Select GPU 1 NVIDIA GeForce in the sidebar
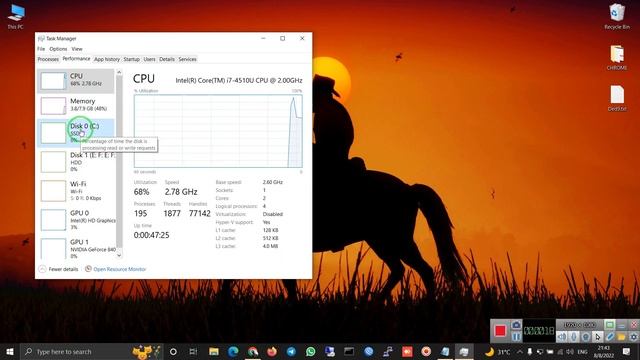 pyautogui.click(x=76, y=249)
